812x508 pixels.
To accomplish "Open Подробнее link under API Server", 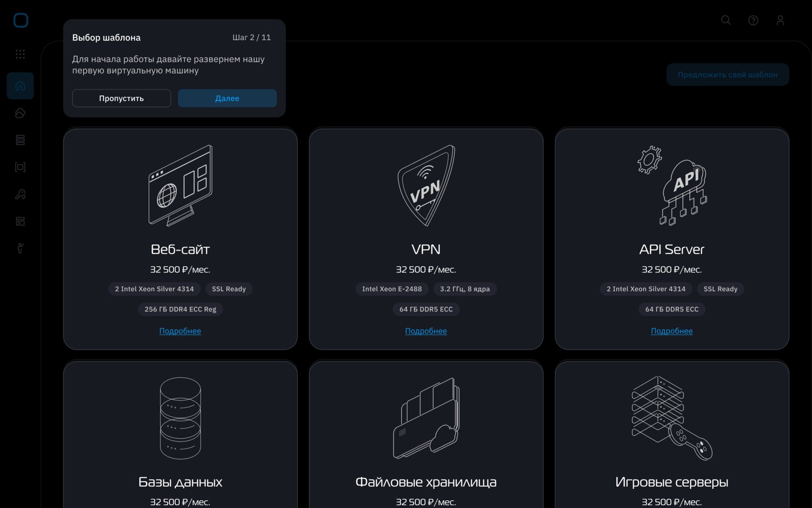I will pyautogui.click(x=672, y=331).
